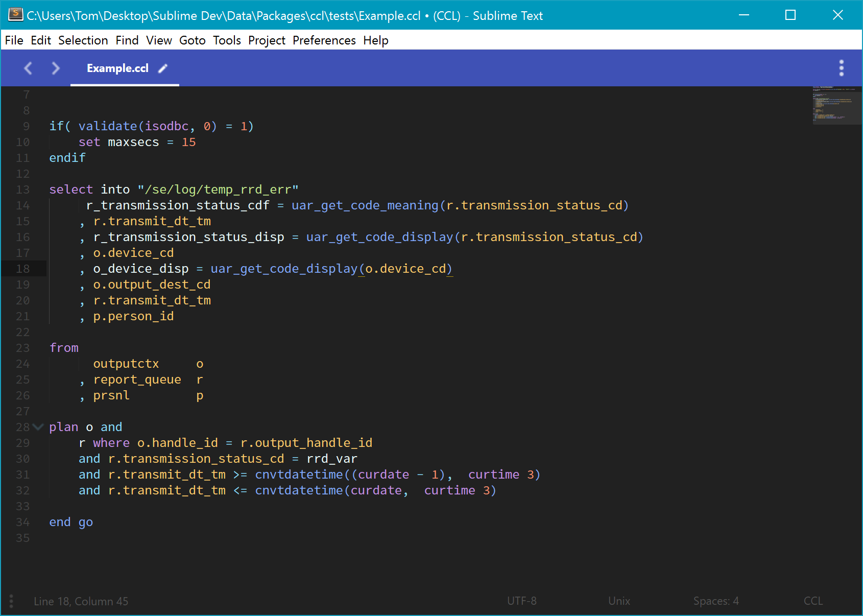Click 'uar_get_code_meaning' function call
The height and width of the screenshot is (616, 863).
pos(365,205)
